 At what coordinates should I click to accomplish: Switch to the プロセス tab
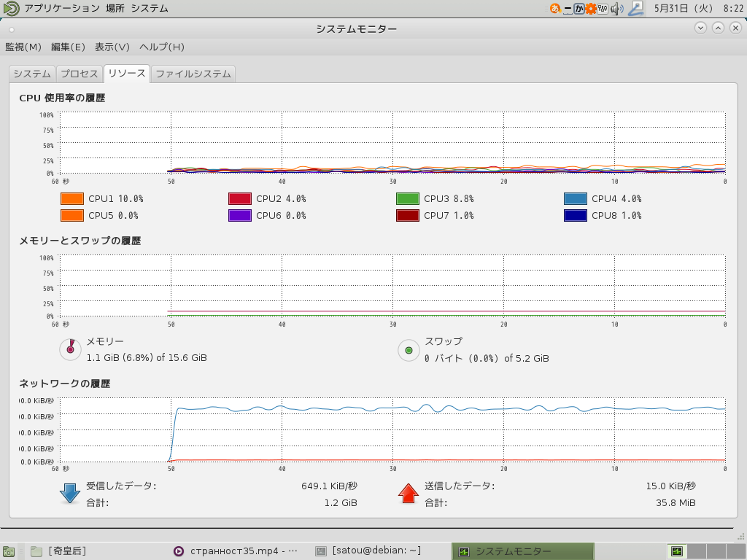[x=79, y=74]
